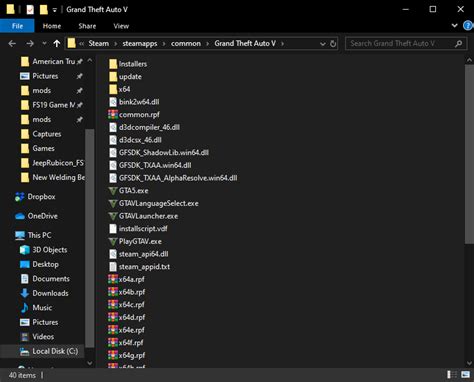Switch to the Home ribbon tab
The height and width of the screenshot is (382, 474).
point(52,26)
